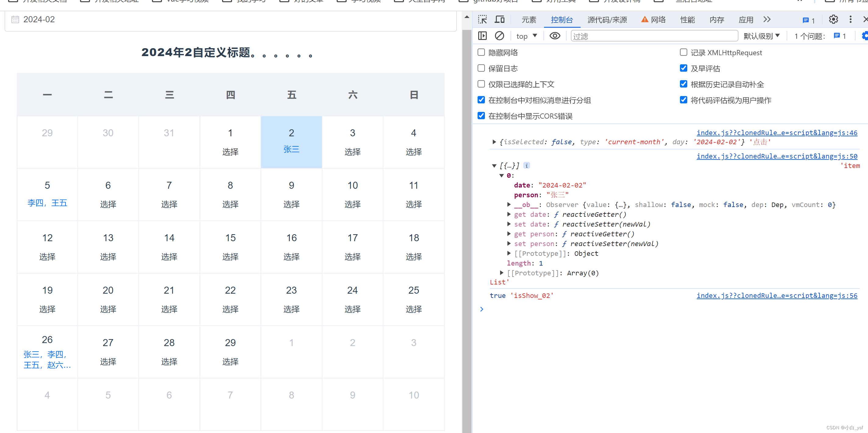Click the person: "张三" property row
The image size is (868, 433).
pos(541,195)
